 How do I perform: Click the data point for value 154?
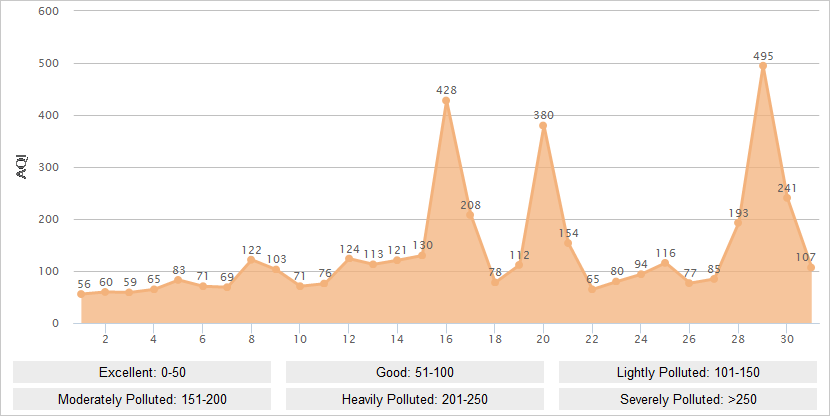568,243
